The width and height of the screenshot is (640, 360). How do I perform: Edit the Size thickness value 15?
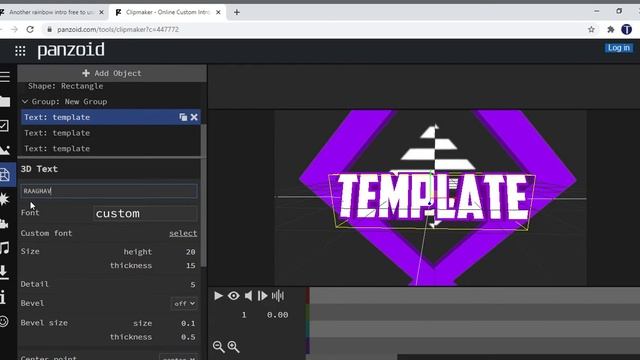point(190,266)
